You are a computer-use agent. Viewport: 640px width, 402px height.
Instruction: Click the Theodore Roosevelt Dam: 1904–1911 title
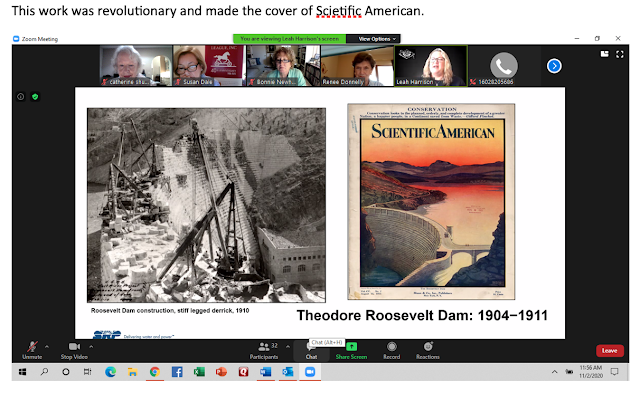pyautogui.click(x=422, y=315)
